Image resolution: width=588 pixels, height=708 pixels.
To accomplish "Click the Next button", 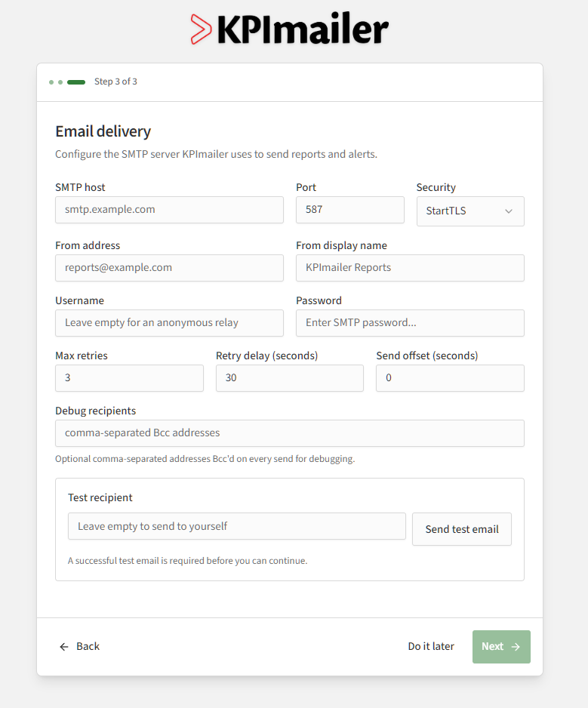I will [501, 647].
